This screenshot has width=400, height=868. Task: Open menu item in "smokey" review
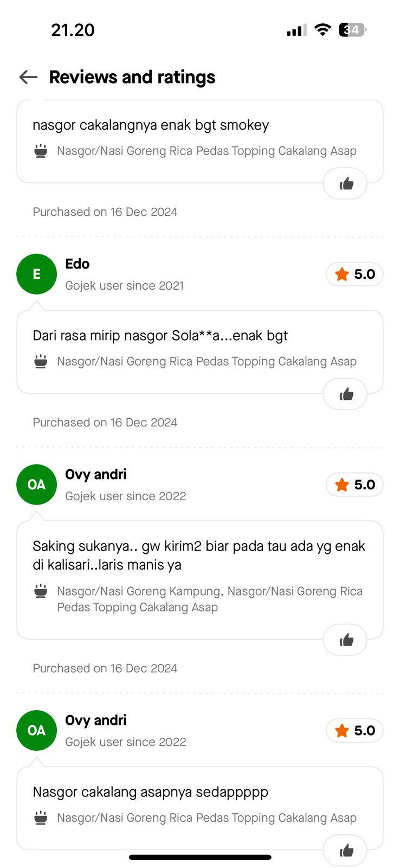point(207,151)
